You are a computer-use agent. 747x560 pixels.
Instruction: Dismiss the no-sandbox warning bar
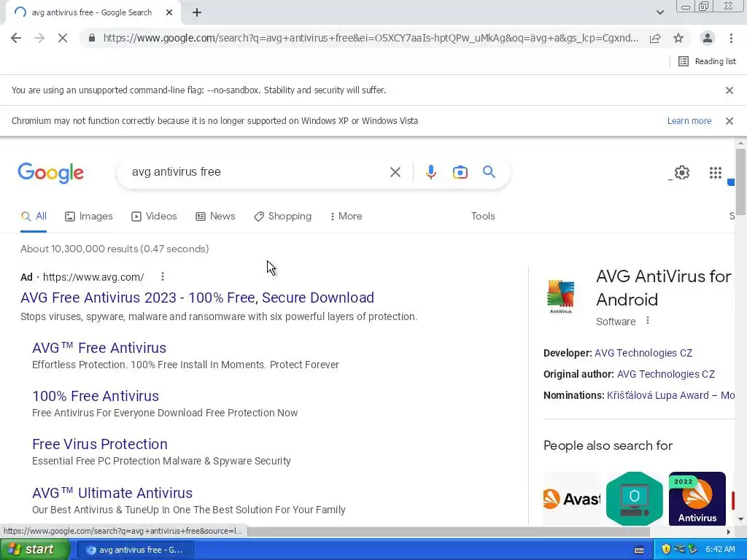(729, 90)
